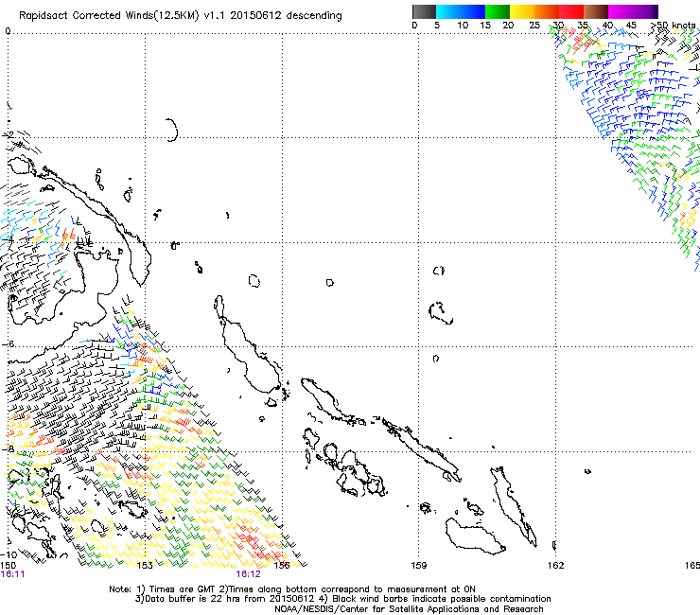Screen dimensions: 700x615
Task: Click the dark purple 45-50 knots legend swatch
Action: tap(645, 11)
